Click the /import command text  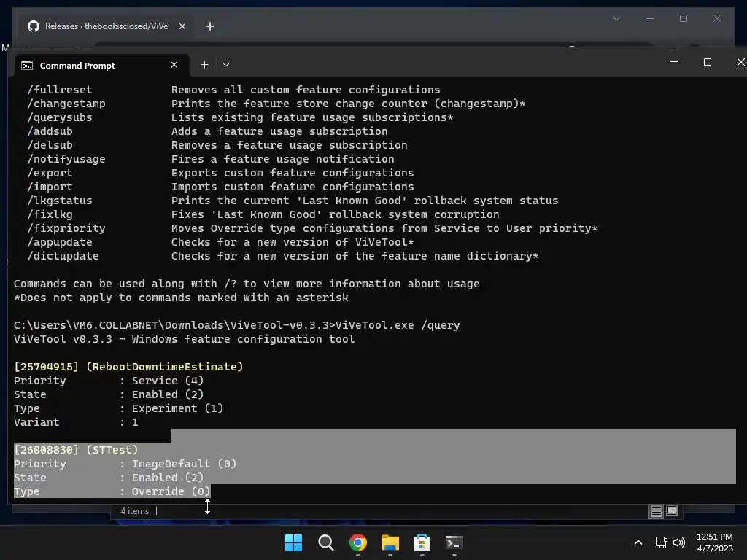[50, 186]
